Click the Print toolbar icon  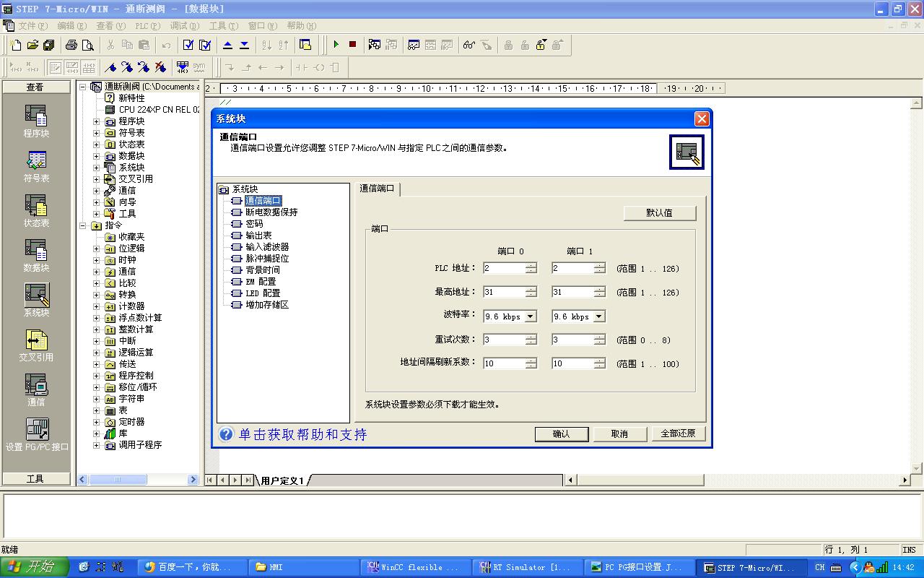tap(71, 45)
